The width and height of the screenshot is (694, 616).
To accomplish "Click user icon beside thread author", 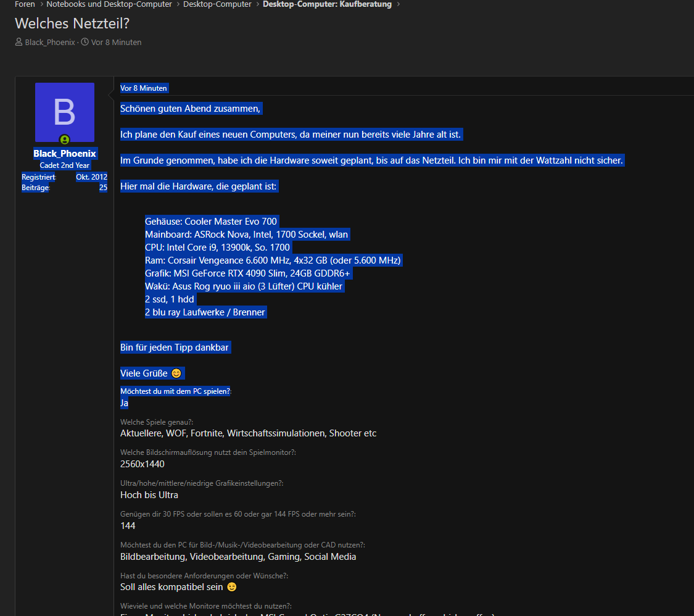I will click(19, 42).
